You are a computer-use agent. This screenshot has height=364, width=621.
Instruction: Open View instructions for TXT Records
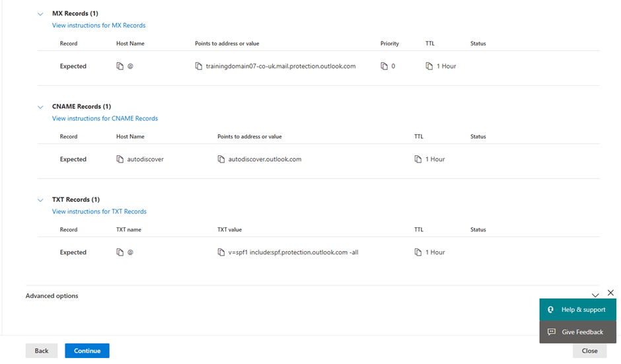[x=99, y=211]
